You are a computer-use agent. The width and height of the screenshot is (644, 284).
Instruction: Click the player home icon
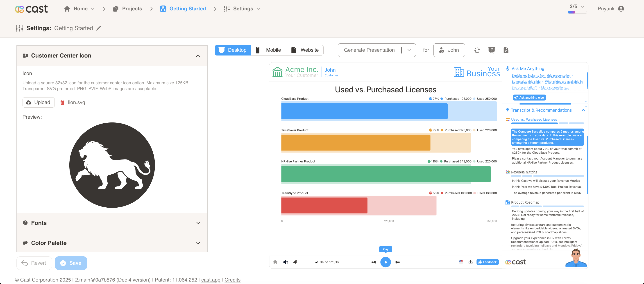[275, 262]
